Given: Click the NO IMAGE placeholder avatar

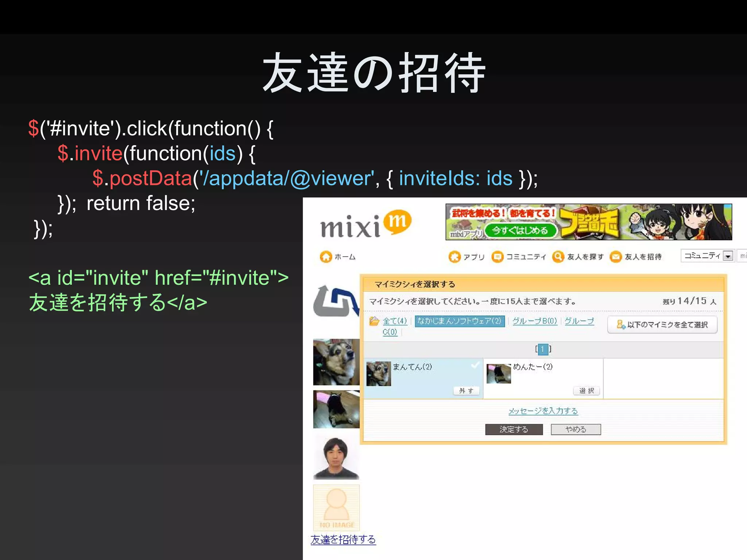Looking at the screenshot, I should (x=336, y=507).
